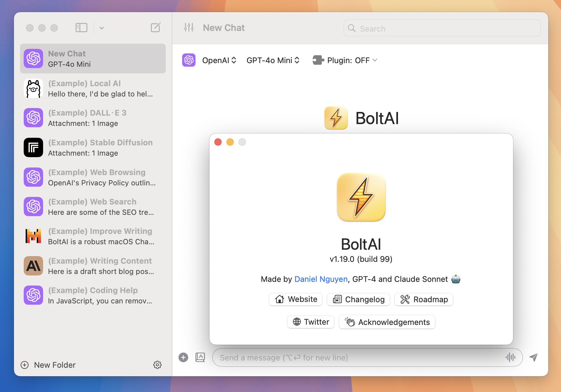Open the (Example) Web Browsing chat
Viewport: 561px width, 392px height.
click(x=93, y=177)
